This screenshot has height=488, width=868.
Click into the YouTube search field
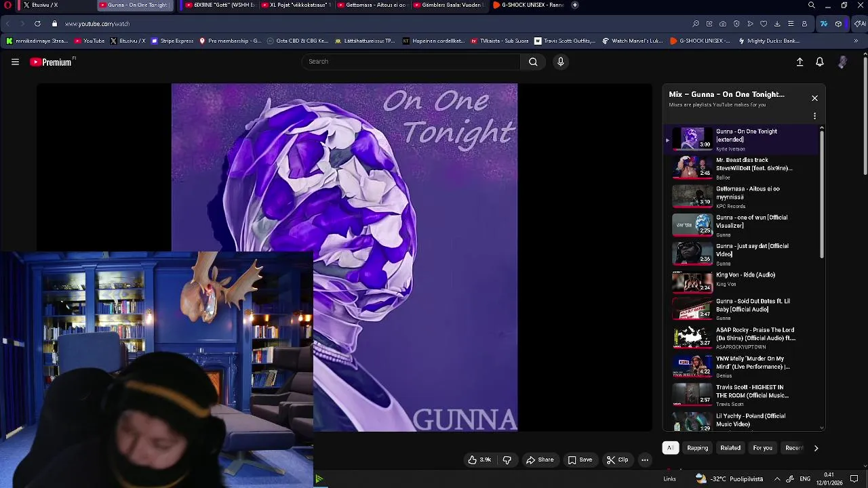click(411, 62)
